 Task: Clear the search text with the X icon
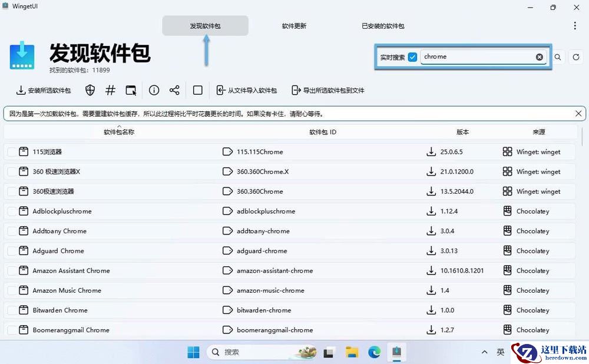click(540, 57)
